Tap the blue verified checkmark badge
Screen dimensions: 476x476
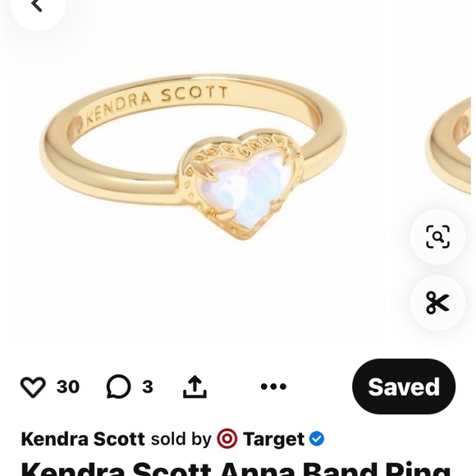pos(317,439)
